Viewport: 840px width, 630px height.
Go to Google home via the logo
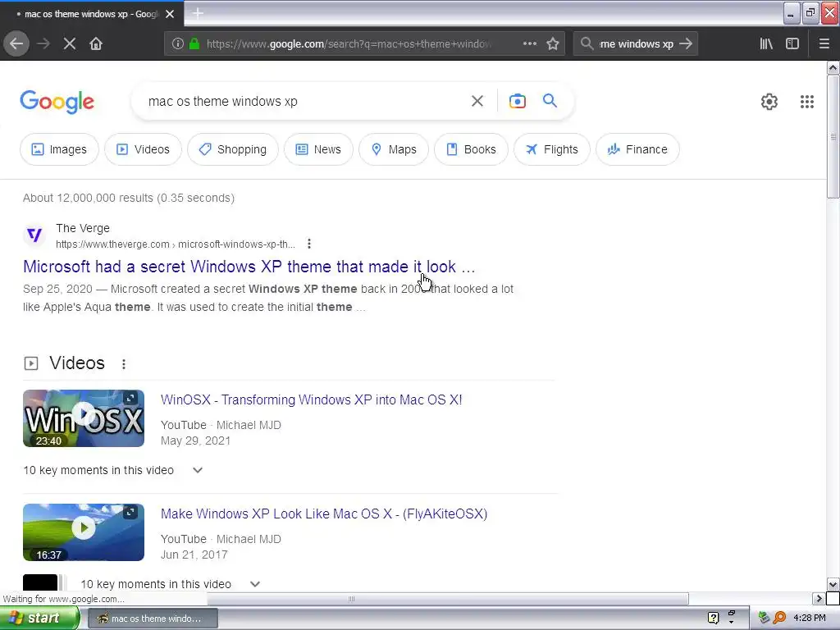[x=57, y=102]
